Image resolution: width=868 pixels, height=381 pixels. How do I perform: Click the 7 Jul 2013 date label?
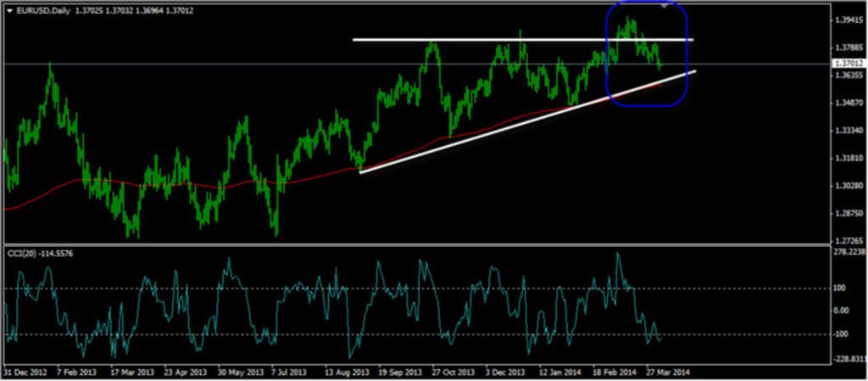[x=289, y=371]
